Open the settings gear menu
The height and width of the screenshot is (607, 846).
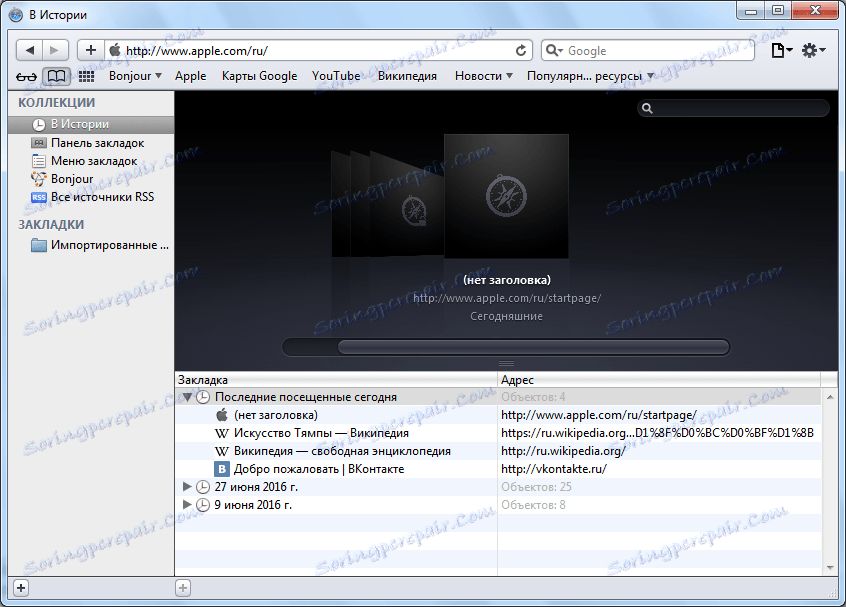pos(814,51)
